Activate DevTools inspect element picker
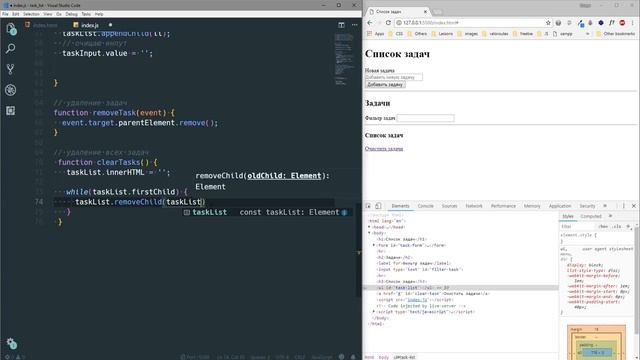The height and width of the screenshot is (360, 640). pyautogui.click(x=368, y=206)
